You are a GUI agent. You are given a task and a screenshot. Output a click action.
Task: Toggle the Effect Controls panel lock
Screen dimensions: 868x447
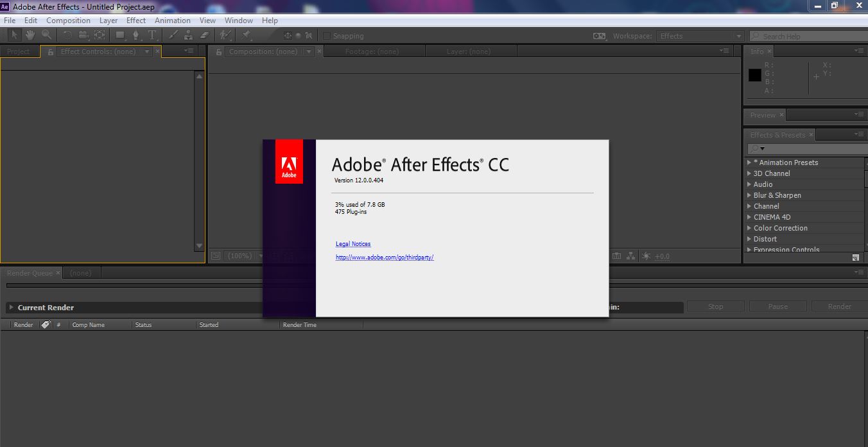click(x=50, y=51)
